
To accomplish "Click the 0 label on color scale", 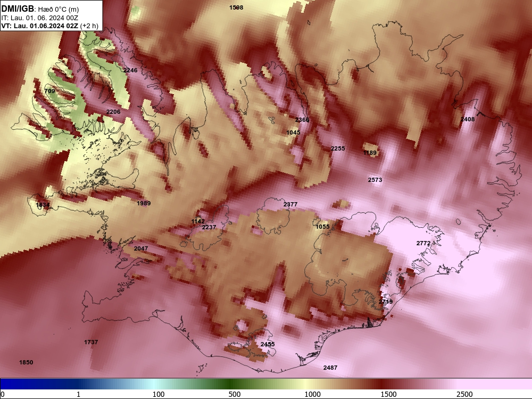I will point(3,394).
